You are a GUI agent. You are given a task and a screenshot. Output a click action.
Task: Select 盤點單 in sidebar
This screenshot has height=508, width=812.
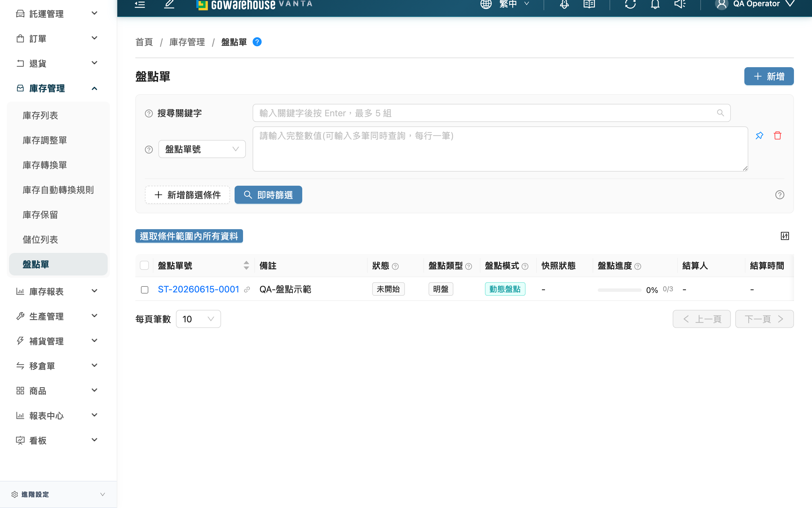tap(58, 264)
